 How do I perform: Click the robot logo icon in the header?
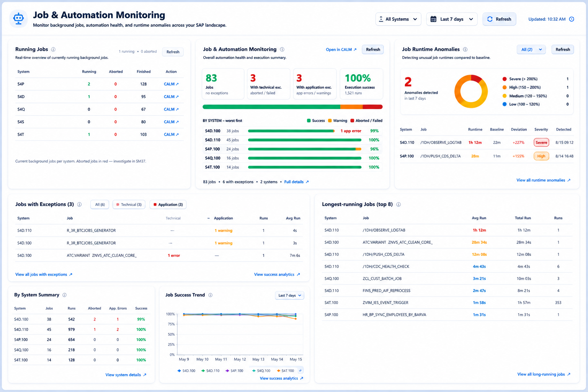click(x=18, y=18)
